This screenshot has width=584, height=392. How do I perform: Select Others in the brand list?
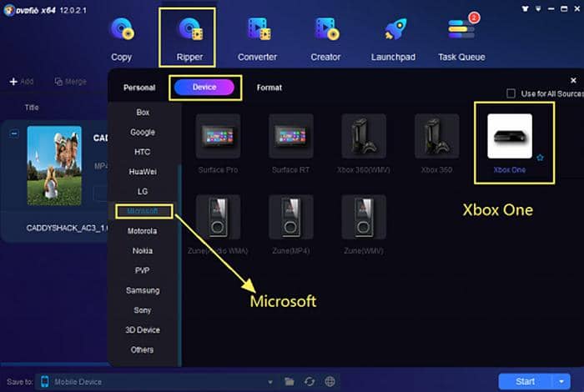(142, 349)
